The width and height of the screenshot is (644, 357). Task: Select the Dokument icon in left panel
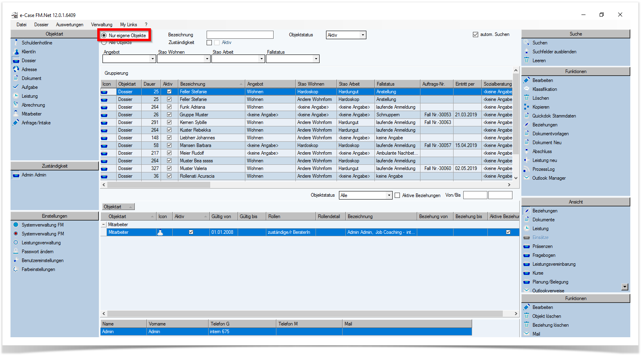(x=16, y=78)
